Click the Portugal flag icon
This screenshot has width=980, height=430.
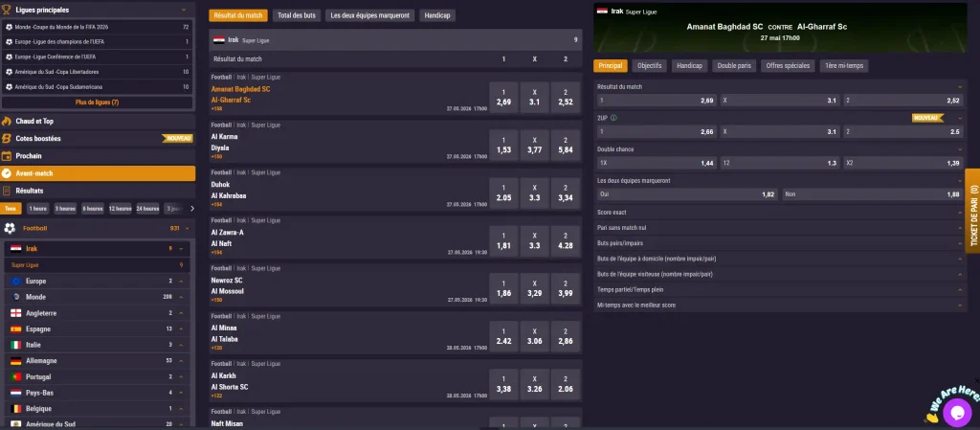tap(15, 377)
